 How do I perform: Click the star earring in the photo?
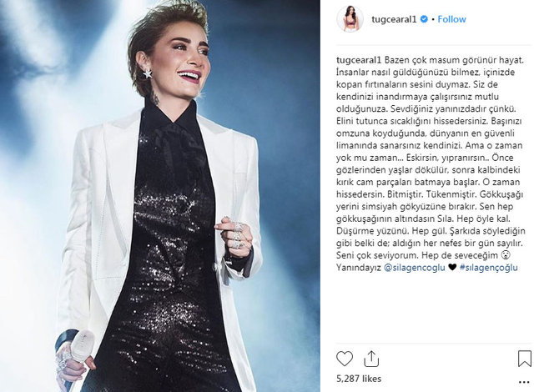click(x=147, y=73)
